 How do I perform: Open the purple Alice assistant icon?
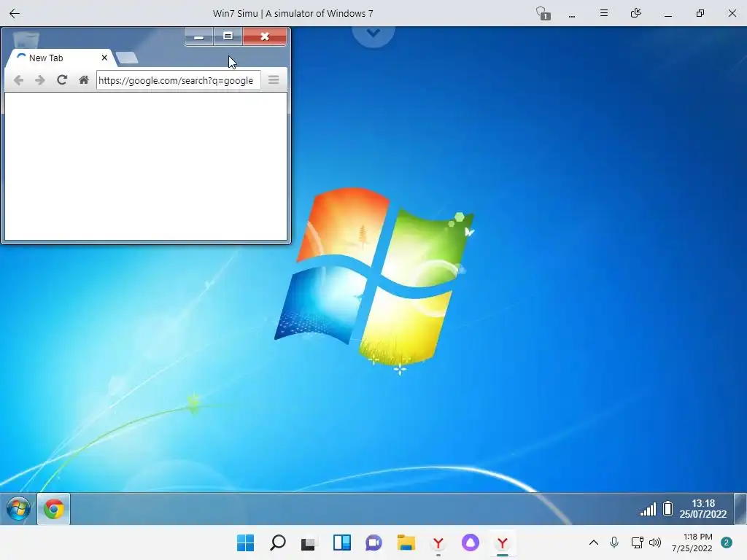click(x=471, y=542)
